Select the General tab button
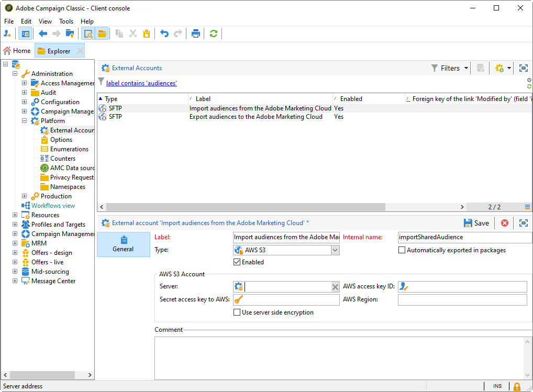The width and height of the screenshot is (533, 392). pyautogui.click(x=124, y=244)
